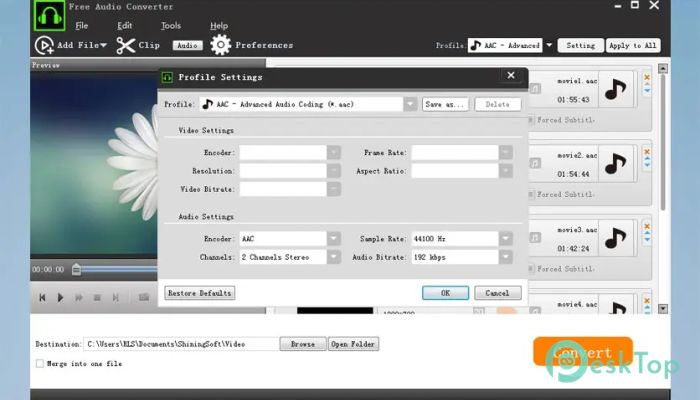Open the Clip scissors tool
700x400 pixels.
(125, 45)
